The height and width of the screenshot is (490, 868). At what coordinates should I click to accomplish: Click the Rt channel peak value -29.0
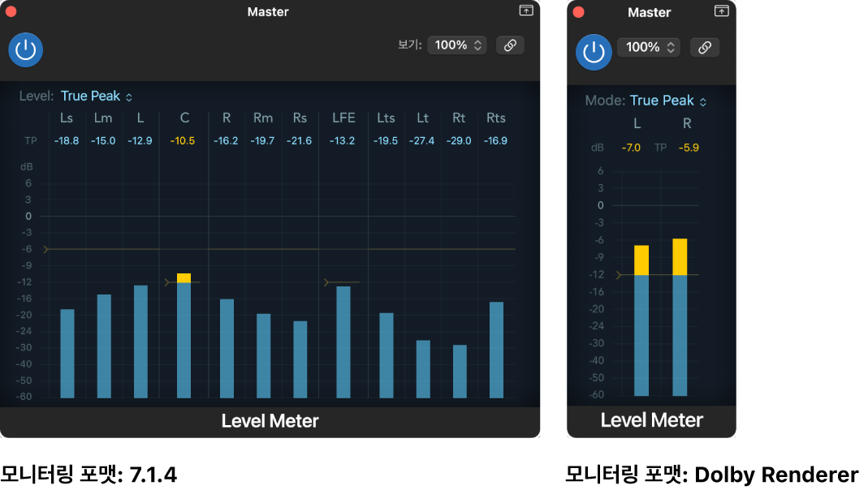458,141
